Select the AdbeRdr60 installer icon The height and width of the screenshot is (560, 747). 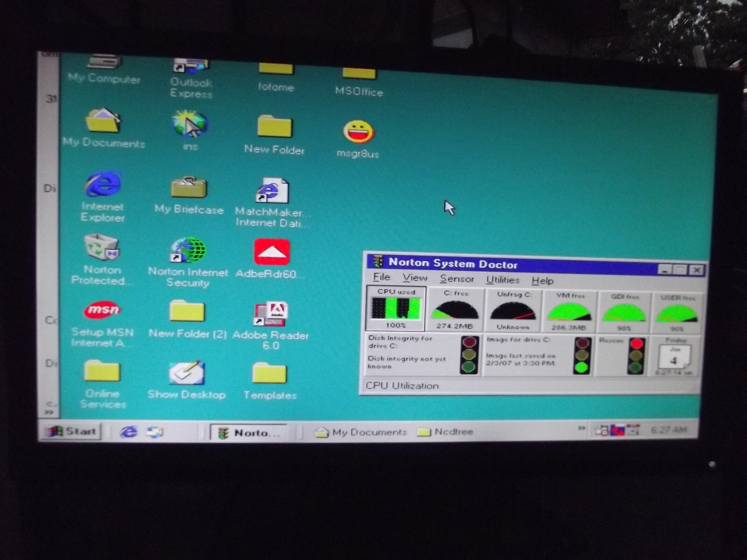pyautogui.click(x=271, y=259)
